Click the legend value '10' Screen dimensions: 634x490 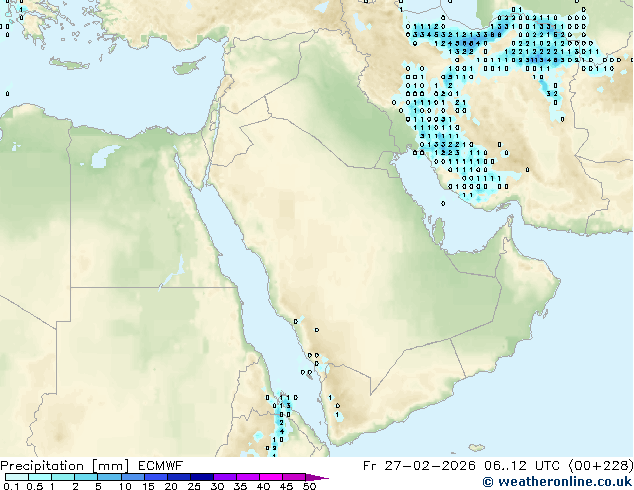click(x=125, y=486)
